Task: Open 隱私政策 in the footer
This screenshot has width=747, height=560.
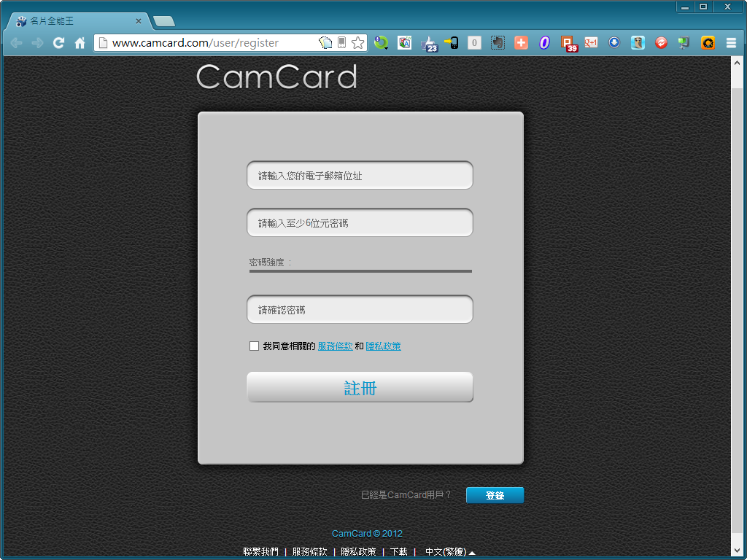Action: point(358,551)
